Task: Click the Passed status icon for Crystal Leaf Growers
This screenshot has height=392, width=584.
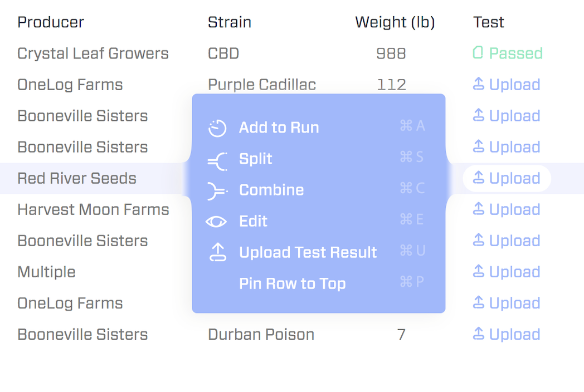Action: (x=478, y=53)
